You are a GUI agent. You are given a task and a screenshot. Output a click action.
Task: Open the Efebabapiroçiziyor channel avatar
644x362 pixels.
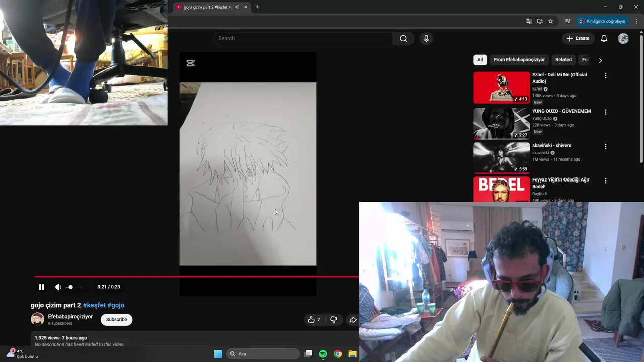[x=37, y=319]
